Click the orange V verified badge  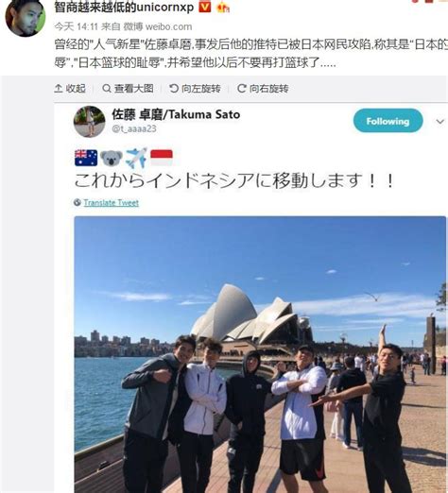pyautogui.click(x=205, y=7)
